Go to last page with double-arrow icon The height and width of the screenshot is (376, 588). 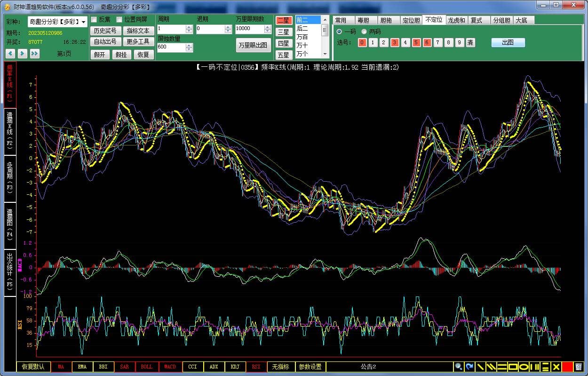coord(34,54)
